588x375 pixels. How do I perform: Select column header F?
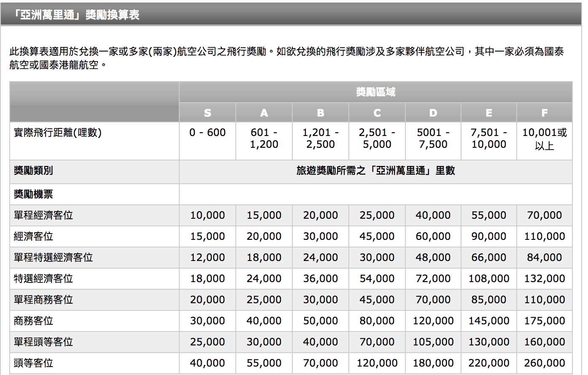pos(544,112)
